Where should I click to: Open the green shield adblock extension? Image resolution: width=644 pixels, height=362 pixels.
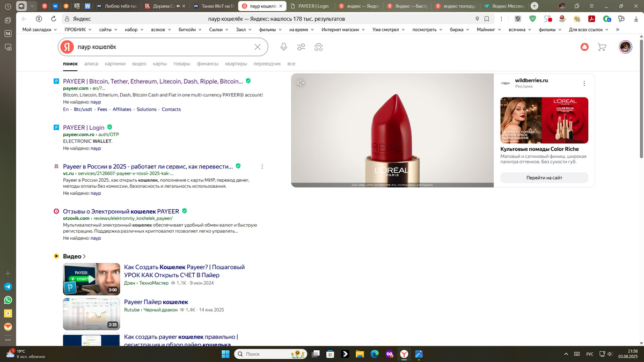pos(532,18)
